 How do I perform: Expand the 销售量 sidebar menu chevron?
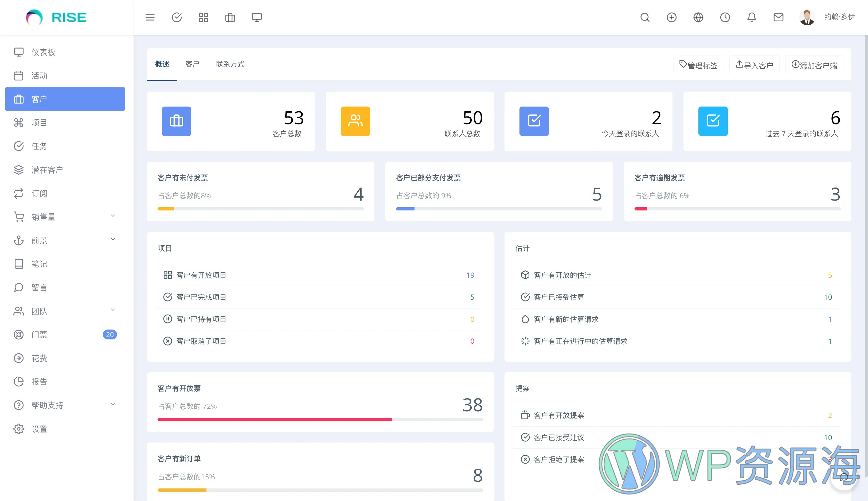pos(113,216)
